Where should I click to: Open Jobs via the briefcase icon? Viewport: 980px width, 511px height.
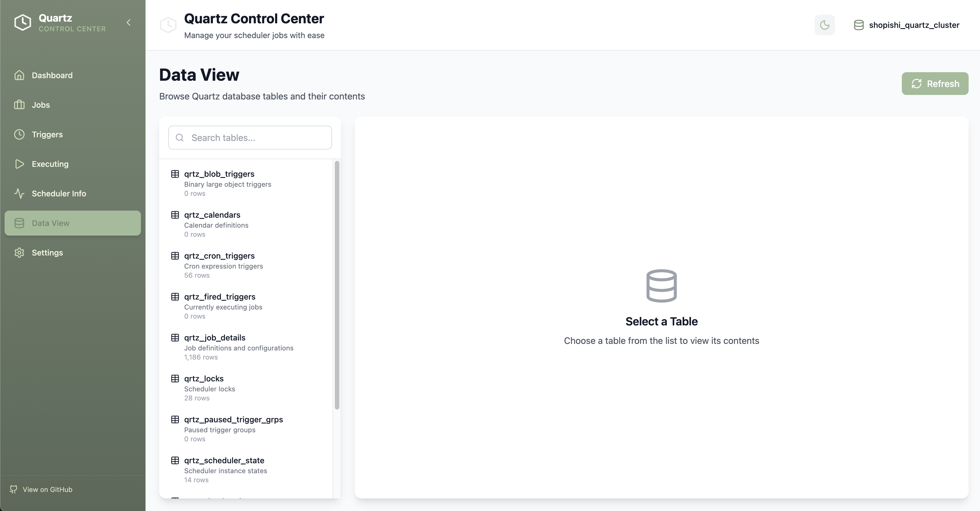pyautogui.click(x=19, y=105)
